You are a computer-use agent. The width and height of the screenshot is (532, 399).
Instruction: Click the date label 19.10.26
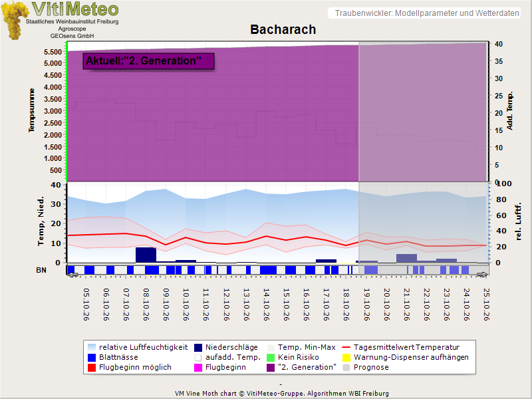(366, 305)
